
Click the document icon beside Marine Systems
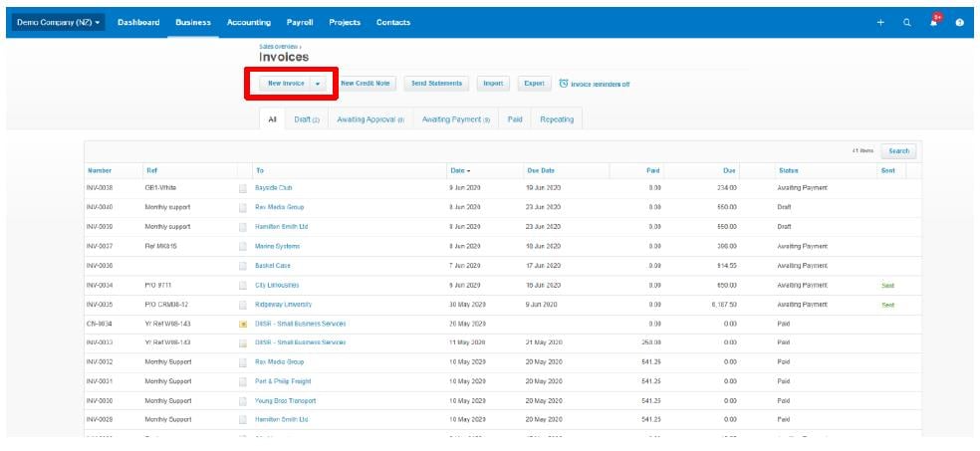click(x=243, y=246)
